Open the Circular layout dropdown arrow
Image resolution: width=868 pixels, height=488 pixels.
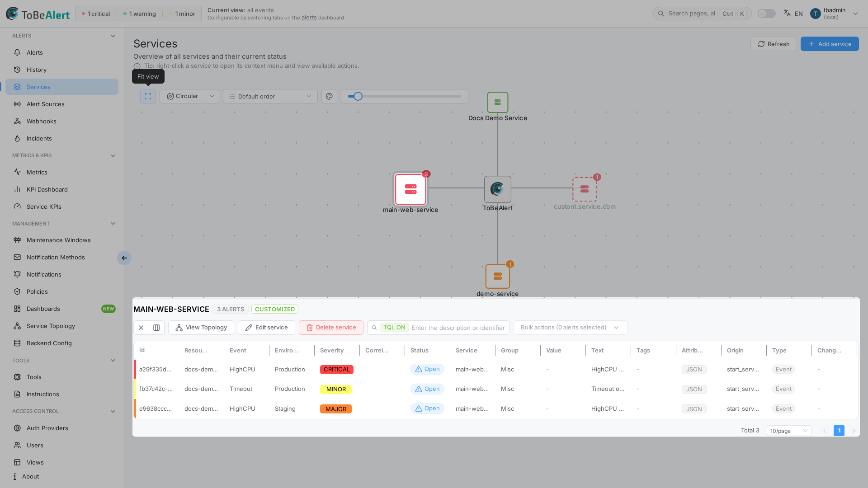click(x=212, y=96)
